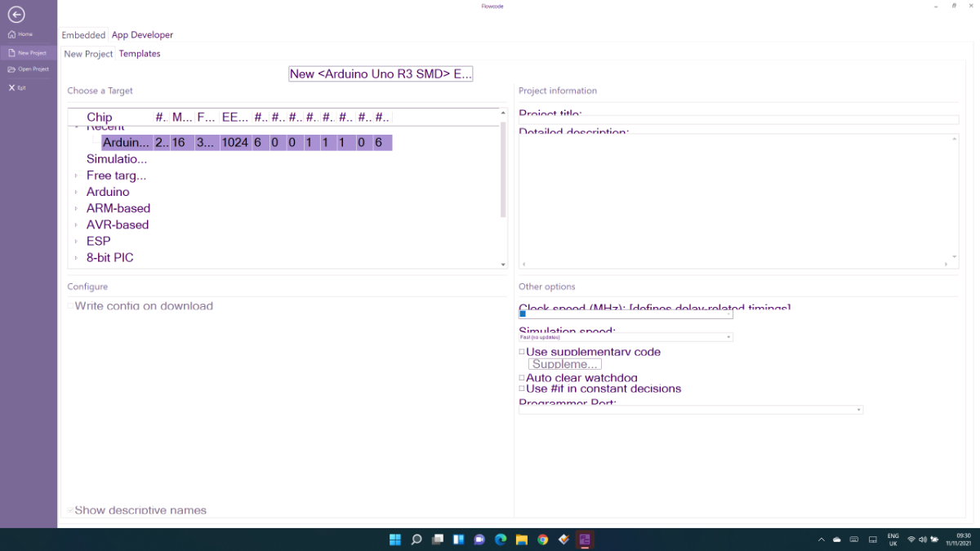
Task: Switch to the Embedded tab
Action: coord(84,35)
